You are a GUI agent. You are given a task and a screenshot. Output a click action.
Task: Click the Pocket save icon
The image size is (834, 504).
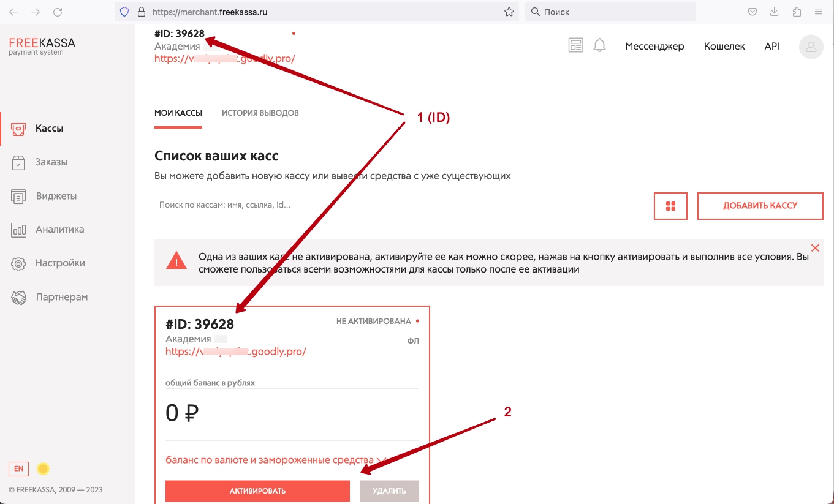click(x=752, y=12)
